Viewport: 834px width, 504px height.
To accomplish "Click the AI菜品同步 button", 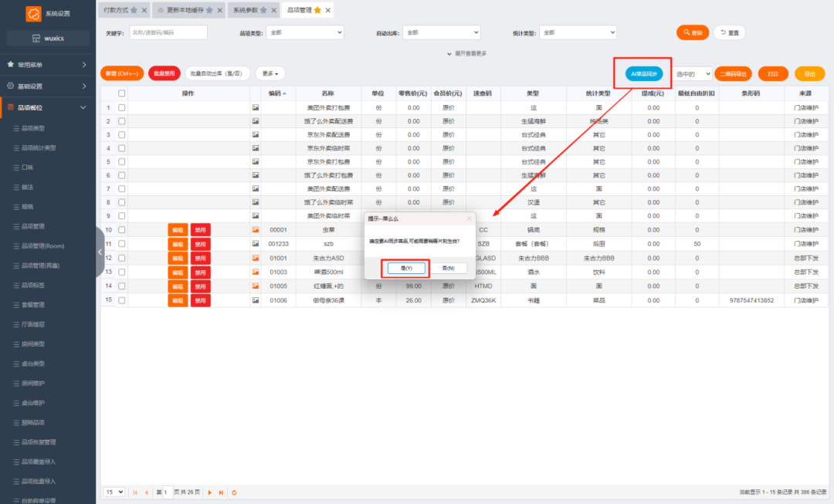I will 643,73.
